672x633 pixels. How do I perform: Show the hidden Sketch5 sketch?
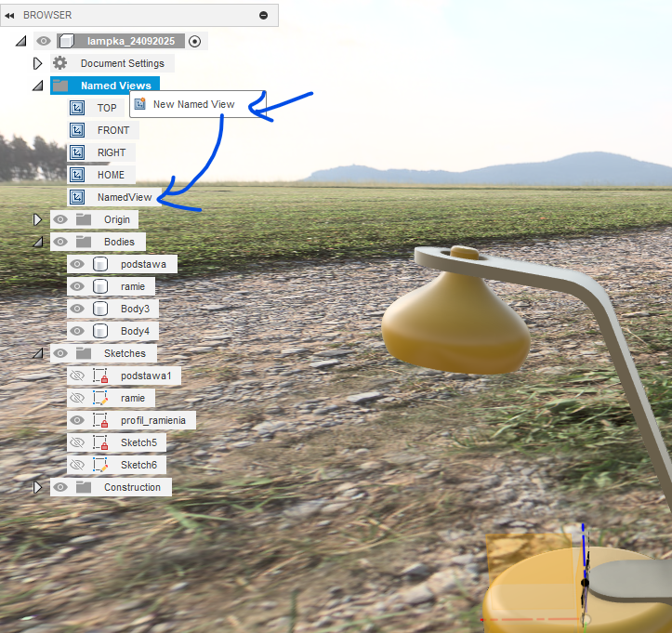[78, 442]
